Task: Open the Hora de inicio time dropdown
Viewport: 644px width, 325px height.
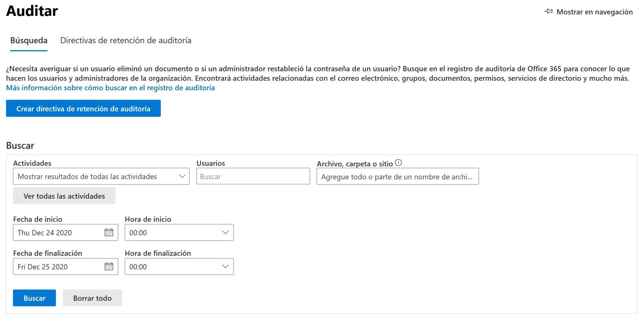Action: [x=179, y=232]
